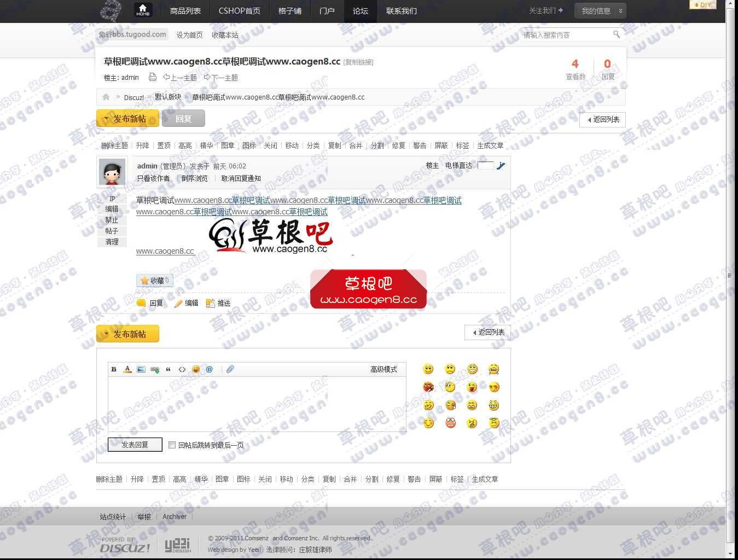Submit the reply with 发表回复

pos(135,445)
